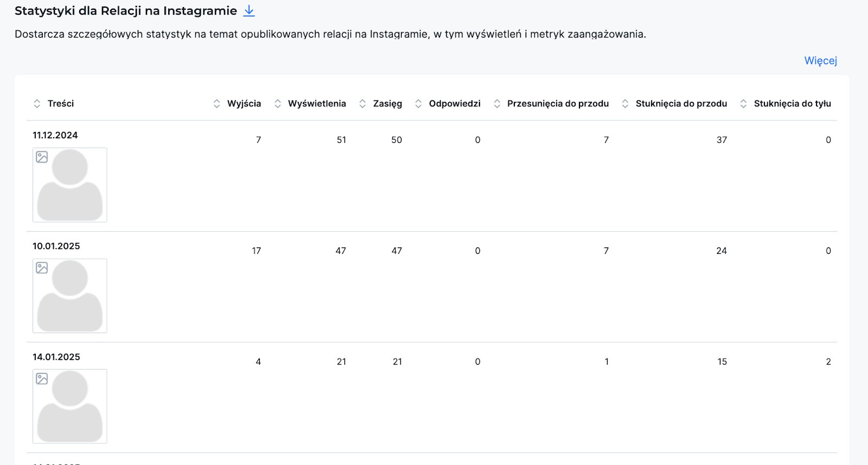This screenshot has height=465, width=868.
Task: Click image icon on 11.12.2024 story
Action: pos(42,157)
